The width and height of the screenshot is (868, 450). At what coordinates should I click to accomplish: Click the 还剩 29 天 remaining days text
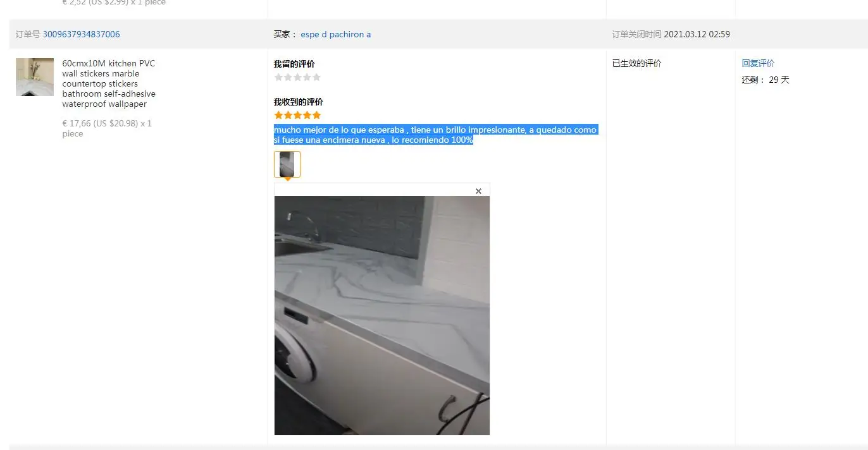coord(766,80)
